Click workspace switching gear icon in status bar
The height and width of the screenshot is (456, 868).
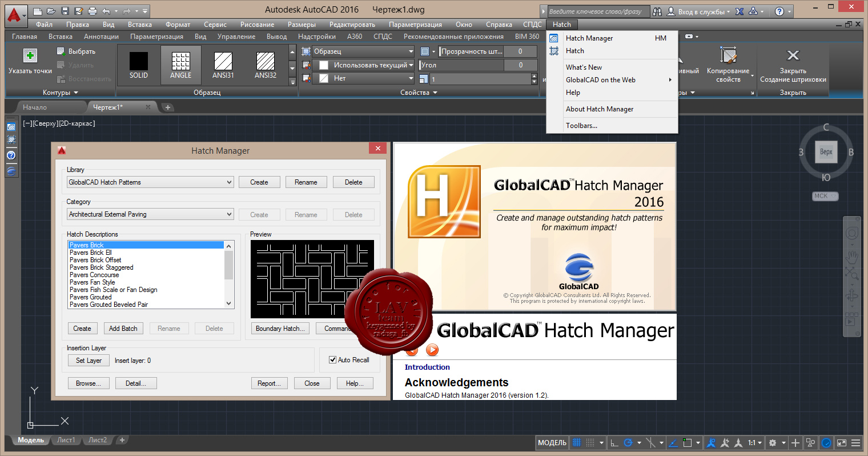tap(773, 443)
